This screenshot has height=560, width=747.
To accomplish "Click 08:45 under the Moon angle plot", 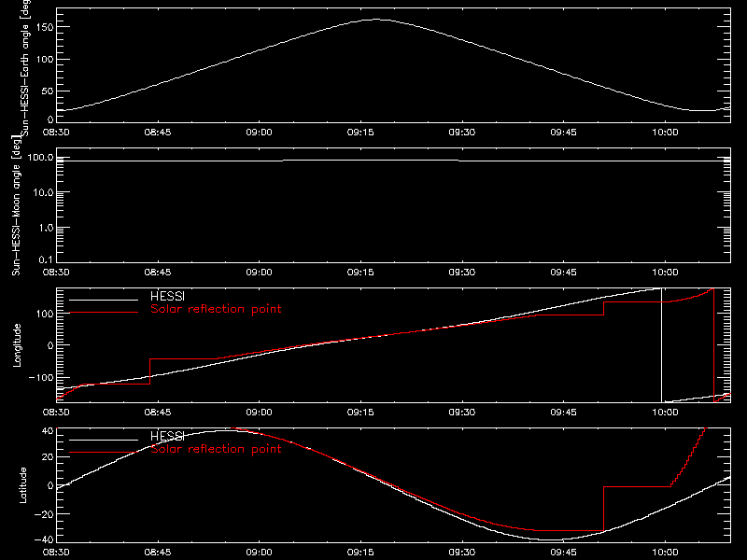I will point(157,272).
